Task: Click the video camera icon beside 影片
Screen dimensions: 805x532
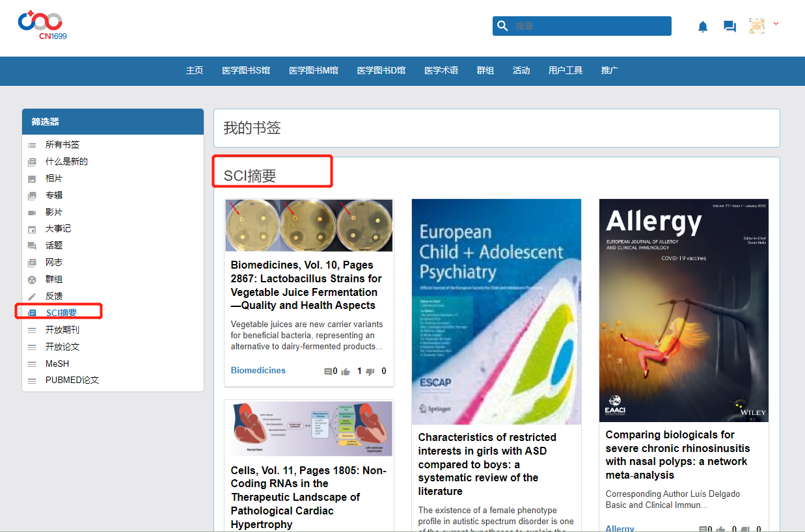Action: [32, 213]
